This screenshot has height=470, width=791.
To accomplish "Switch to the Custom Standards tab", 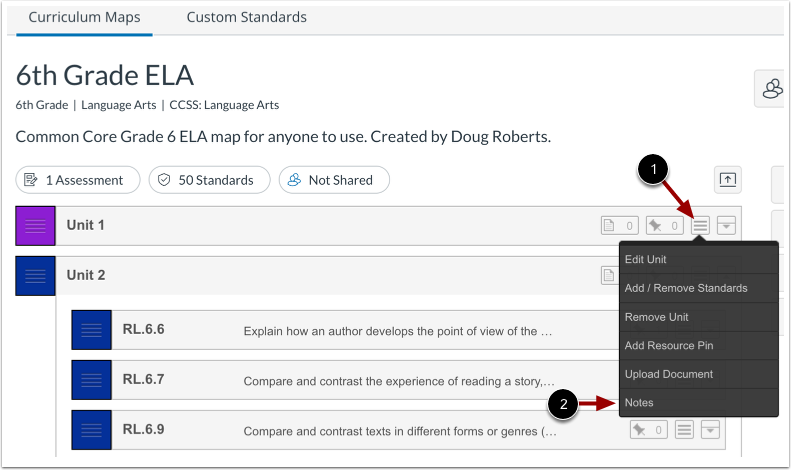I will pos(246,17).
